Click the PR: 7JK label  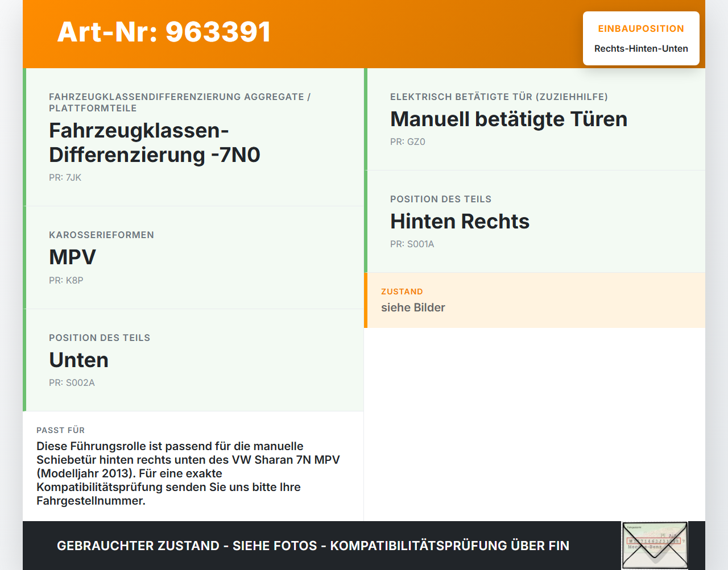tap(65, 177)
